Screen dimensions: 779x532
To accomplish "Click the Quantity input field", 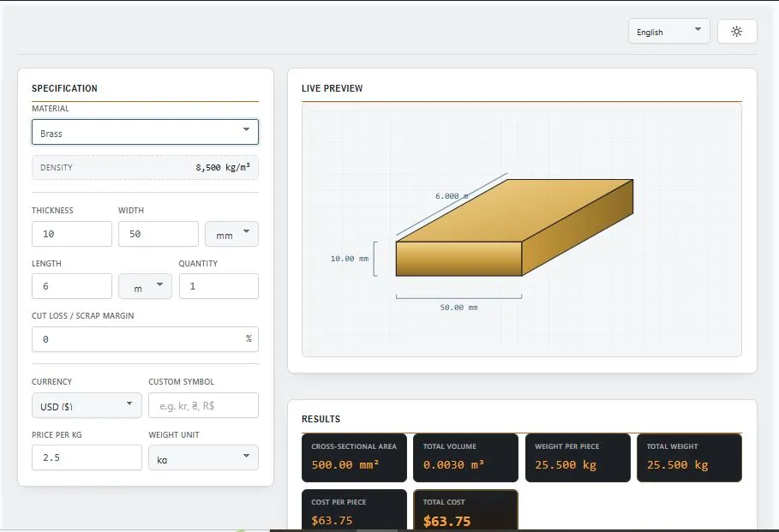I will [219, 286].
